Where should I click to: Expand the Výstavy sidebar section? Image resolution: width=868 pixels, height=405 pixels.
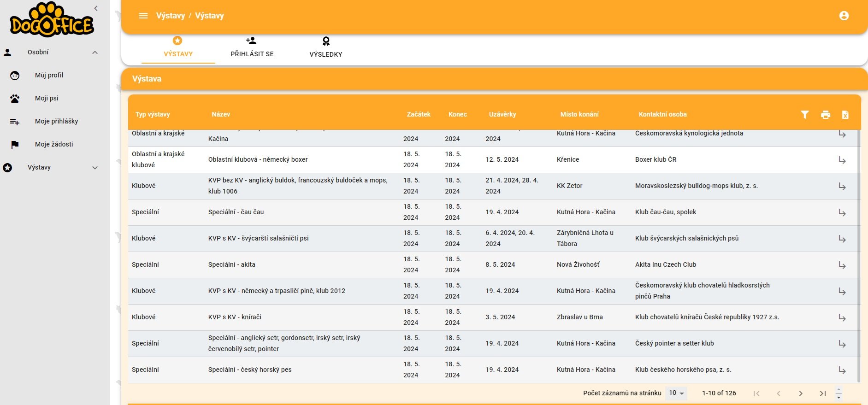95,168
